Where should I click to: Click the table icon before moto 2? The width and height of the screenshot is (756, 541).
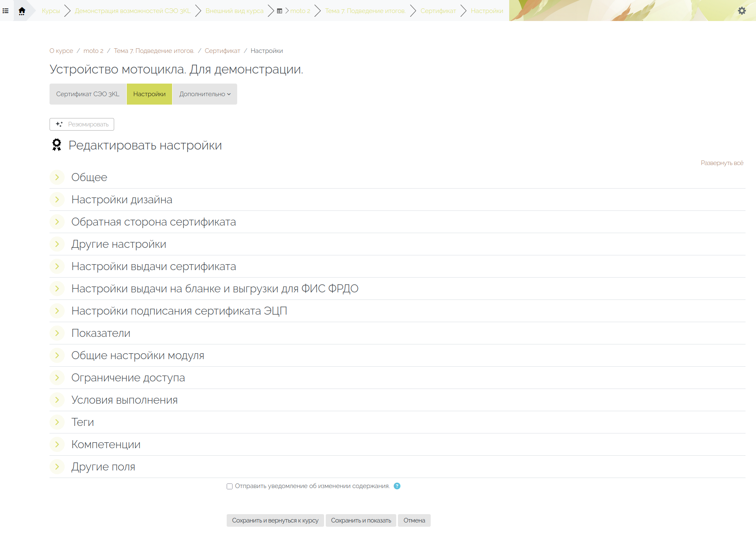pyautogui.click(x=280, y=11)
